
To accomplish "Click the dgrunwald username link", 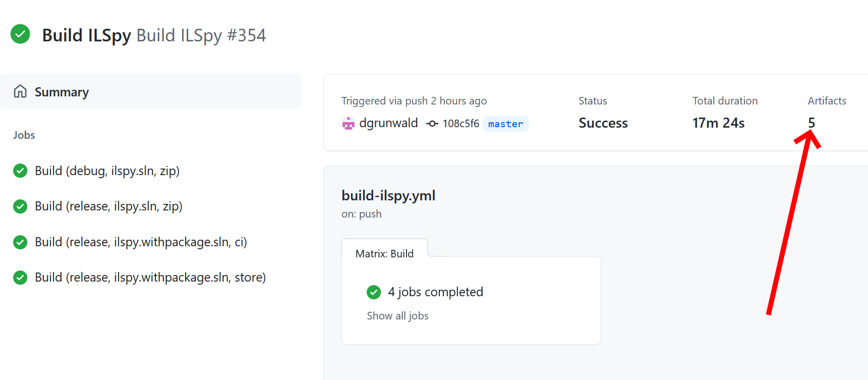I will [389, 123].
